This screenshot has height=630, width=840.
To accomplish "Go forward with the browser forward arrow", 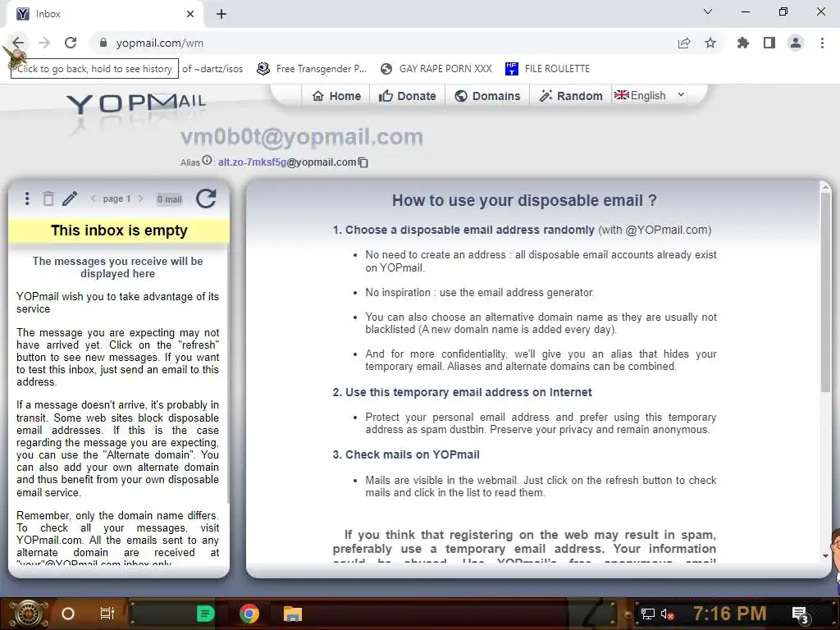I will (x=44, y=43).
